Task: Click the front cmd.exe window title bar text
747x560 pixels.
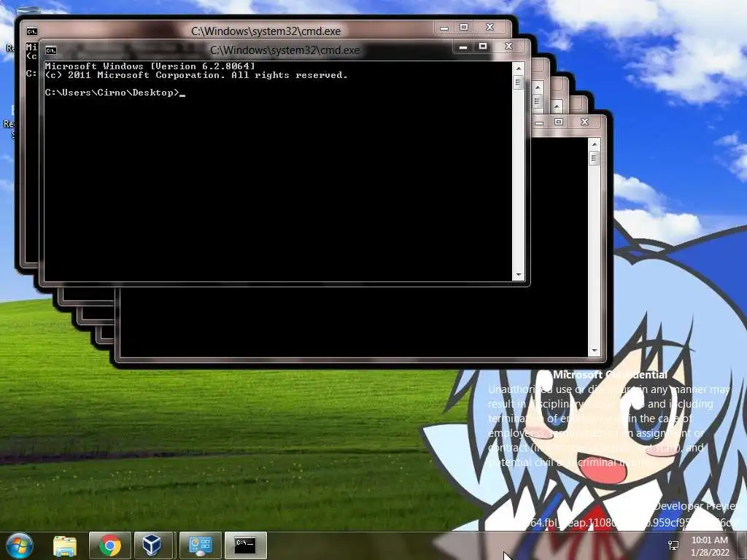Action: coord(285,50)
